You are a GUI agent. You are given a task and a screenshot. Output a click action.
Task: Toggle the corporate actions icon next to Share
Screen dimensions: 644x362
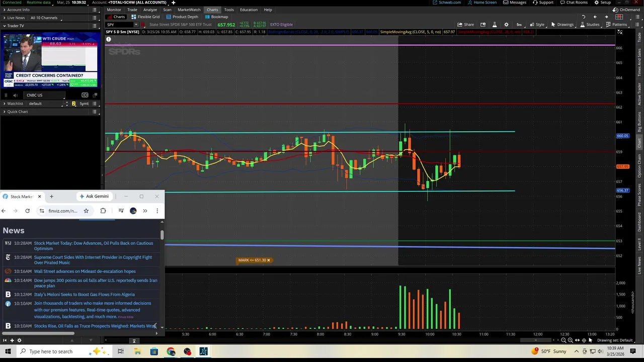[x=483, y=25]
